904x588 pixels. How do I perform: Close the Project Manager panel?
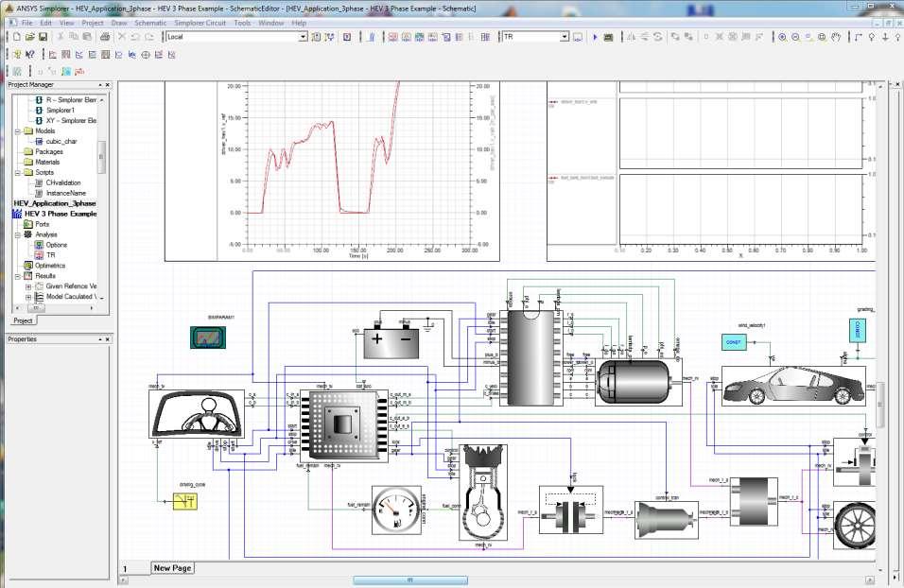pyautogui.click(x=107, y=85)
